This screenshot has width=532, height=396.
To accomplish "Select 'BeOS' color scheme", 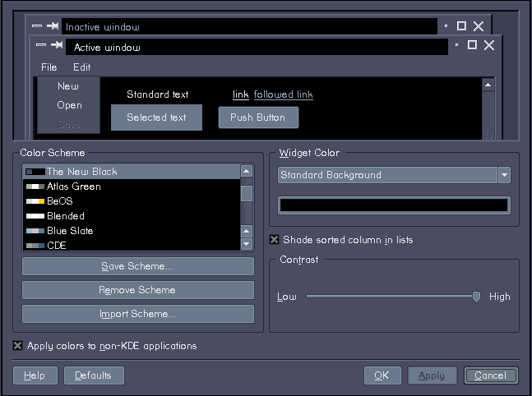I will (x=132, y=201).
